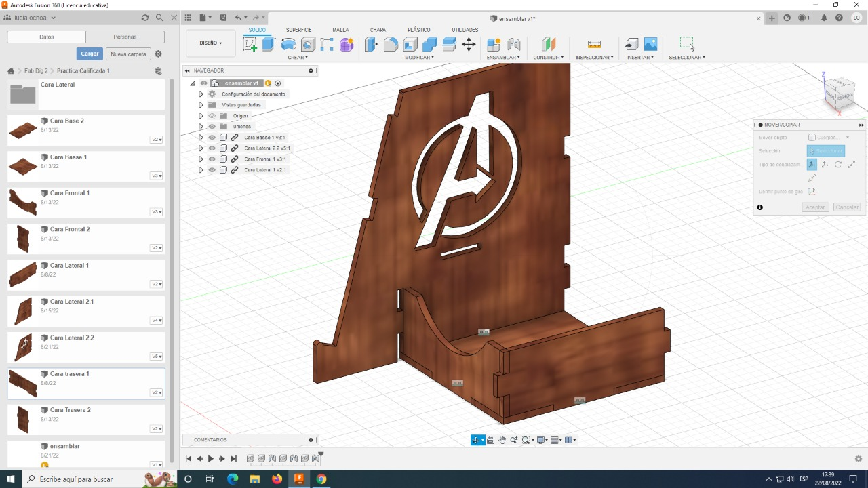Select the Shell tool
The image size is (868, 488).
(410, 45)
